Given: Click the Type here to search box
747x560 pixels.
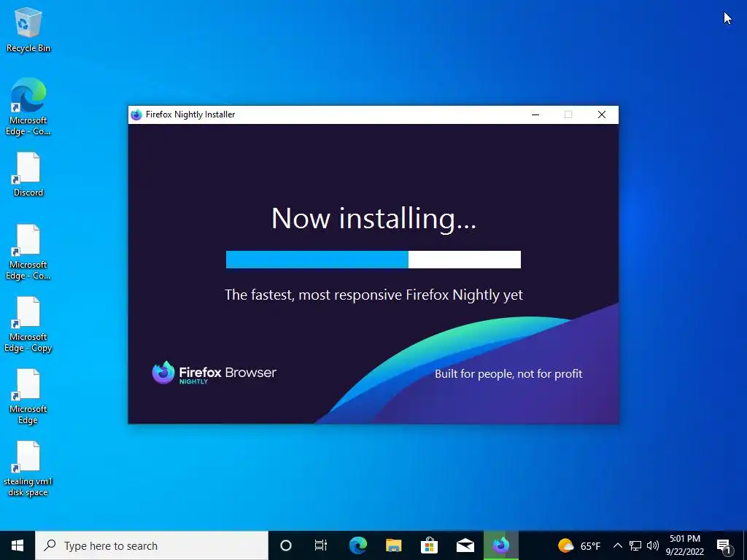Looking at the screenshot, I should (x=152, y=545).
